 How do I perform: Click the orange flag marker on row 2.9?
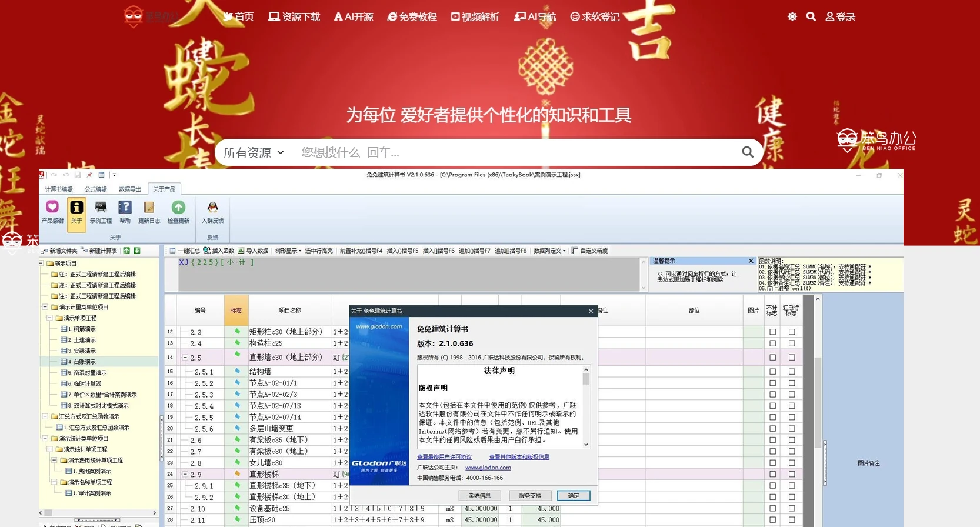[238, 473]
